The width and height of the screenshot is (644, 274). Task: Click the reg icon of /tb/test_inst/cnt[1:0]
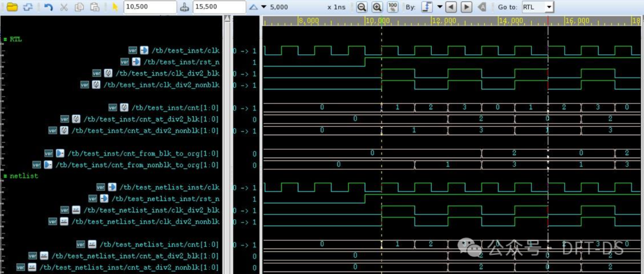124,108
